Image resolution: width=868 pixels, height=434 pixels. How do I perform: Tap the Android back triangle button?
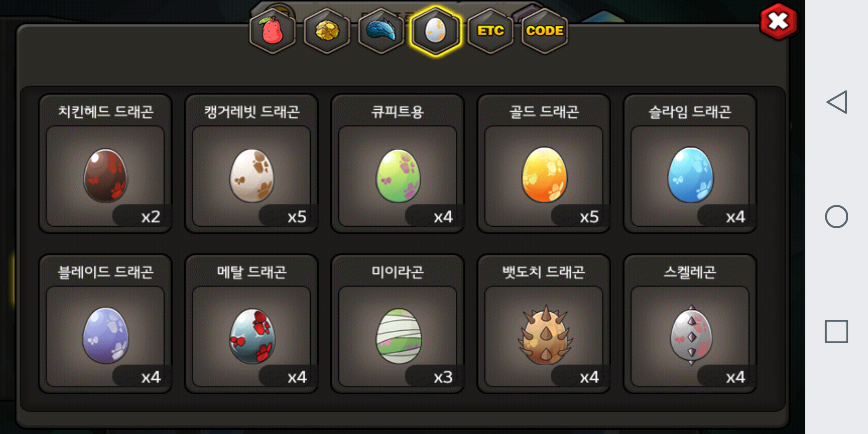click(837, 102)
